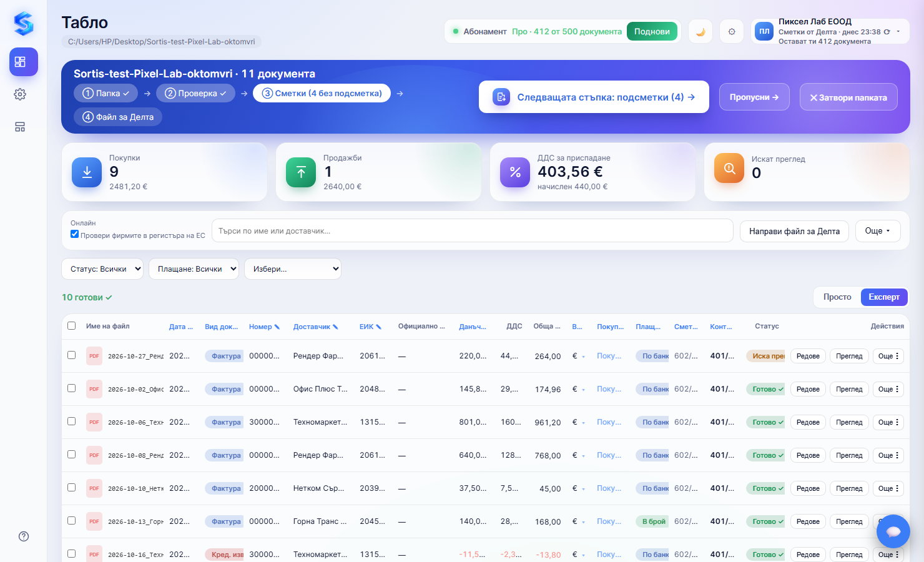Screen dimensions: 924x562
Task: Go to step 4 Файл за Делта
Action: tap(118, 117)
